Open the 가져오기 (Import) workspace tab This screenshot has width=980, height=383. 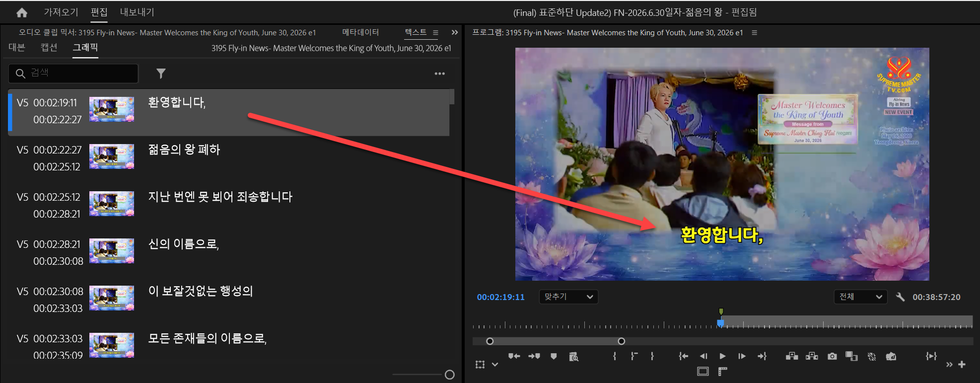[x=61, y=12]
